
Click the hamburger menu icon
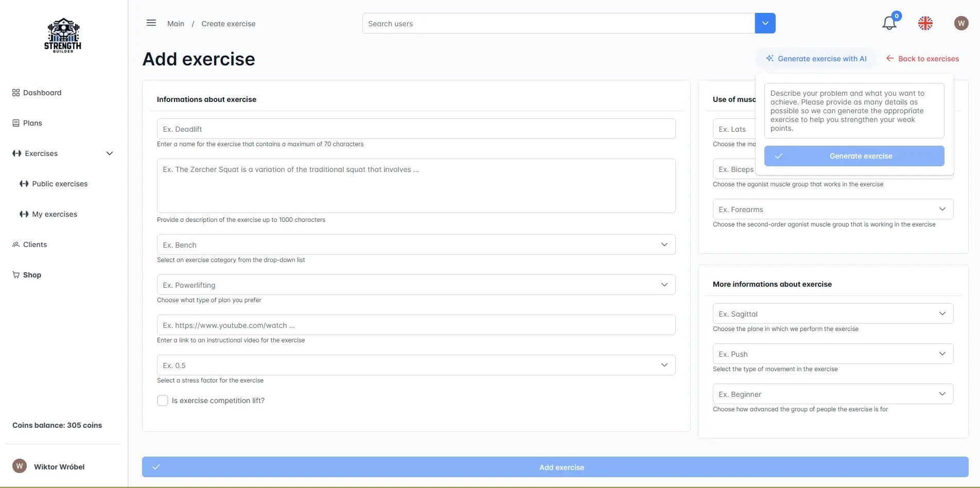pyautogui.click(x=151, y=23)
